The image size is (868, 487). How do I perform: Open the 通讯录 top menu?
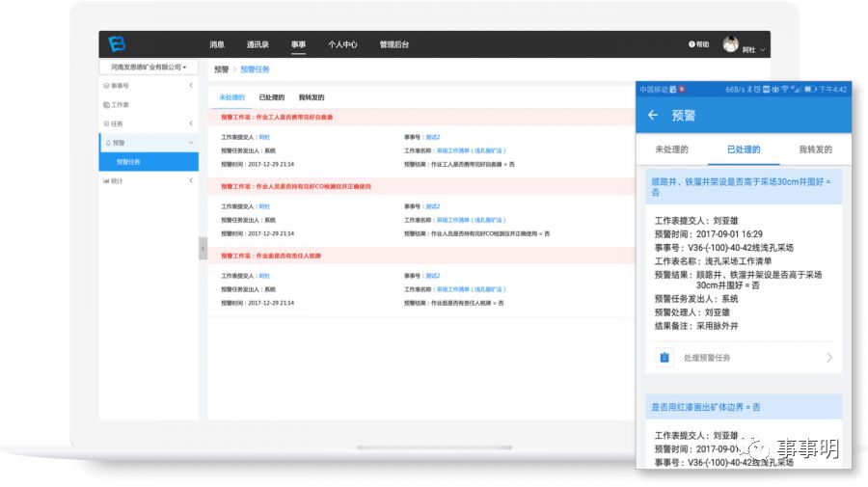pyautogui.click(x=258, y=44)
